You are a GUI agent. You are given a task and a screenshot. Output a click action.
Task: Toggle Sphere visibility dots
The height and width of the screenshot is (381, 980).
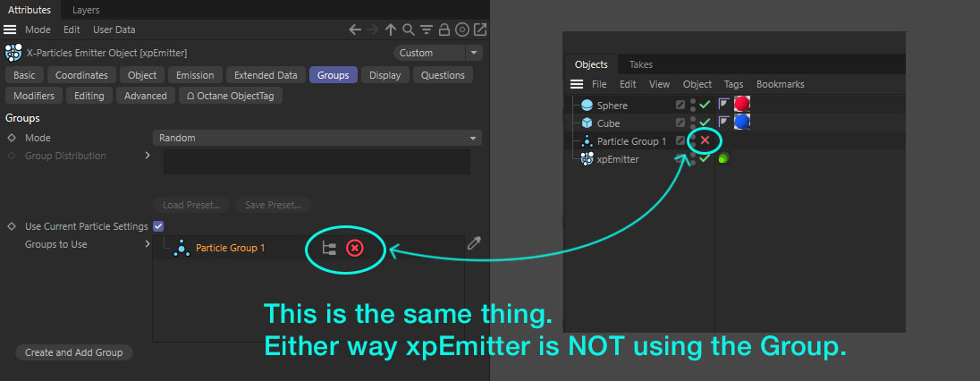click(x=692, y=105)
